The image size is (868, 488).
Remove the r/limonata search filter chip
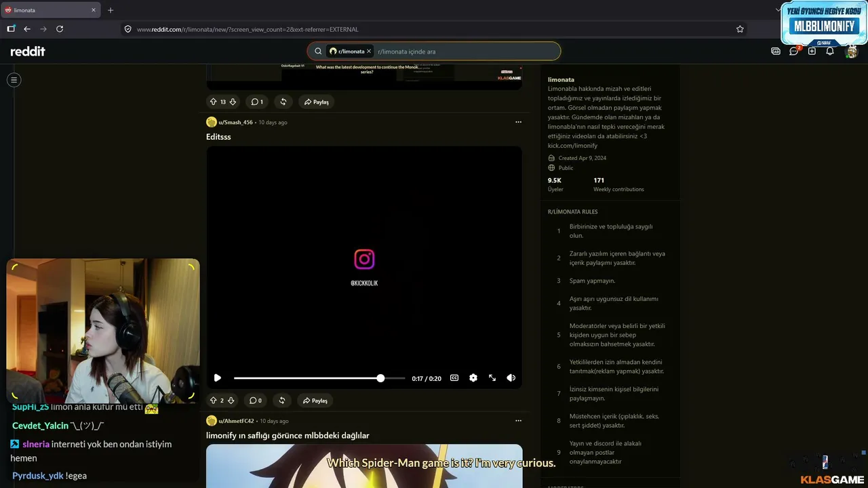coord(369,52)
